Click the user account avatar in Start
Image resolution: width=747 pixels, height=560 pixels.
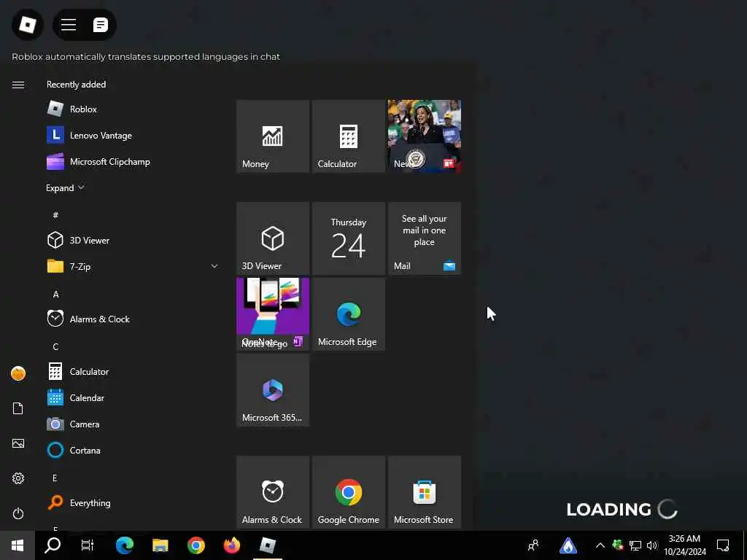coord(18,373)
